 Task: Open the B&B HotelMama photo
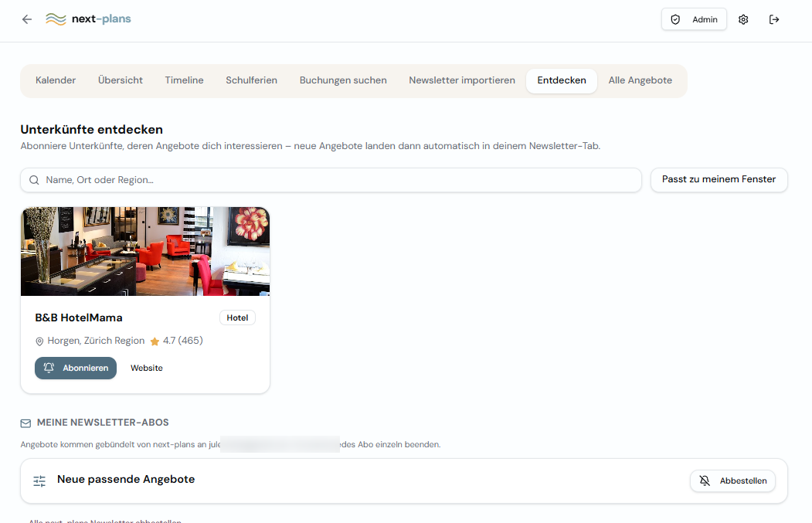[x=145, y=251]
